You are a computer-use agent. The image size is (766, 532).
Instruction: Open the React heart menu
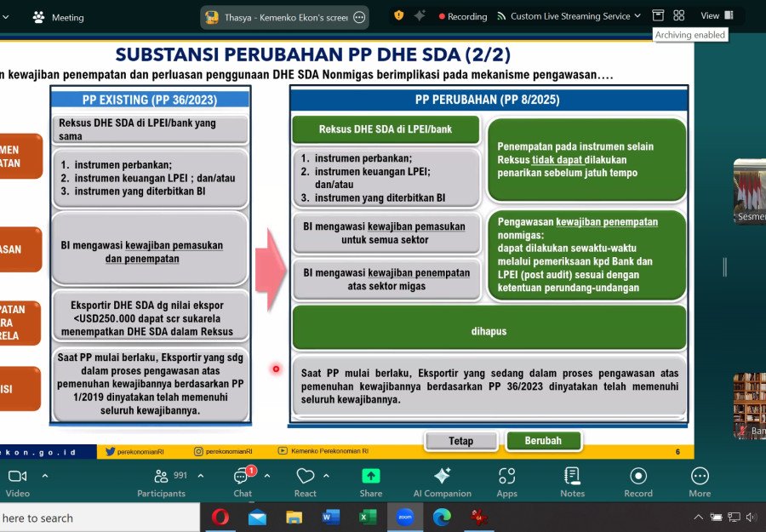click(x=306, y=483)
